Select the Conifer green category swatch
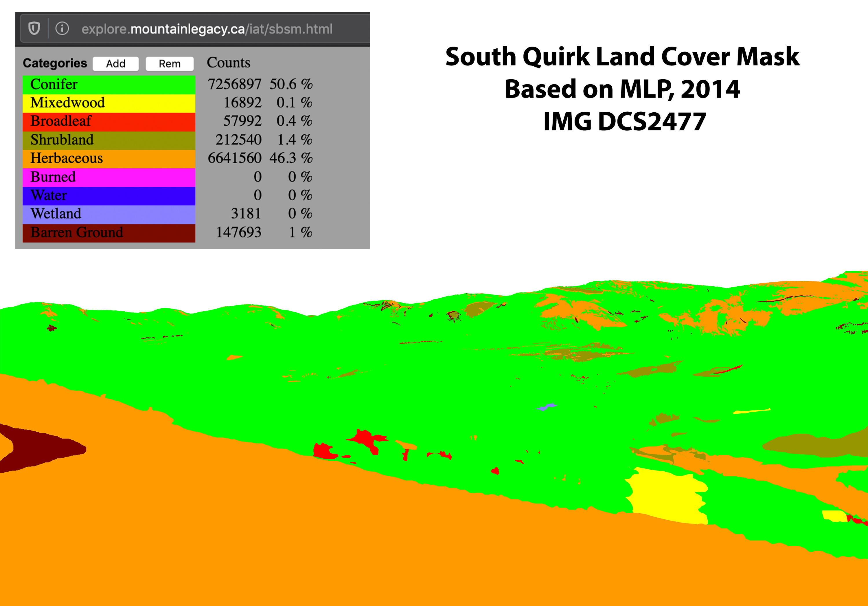 [x=109, y=84]
